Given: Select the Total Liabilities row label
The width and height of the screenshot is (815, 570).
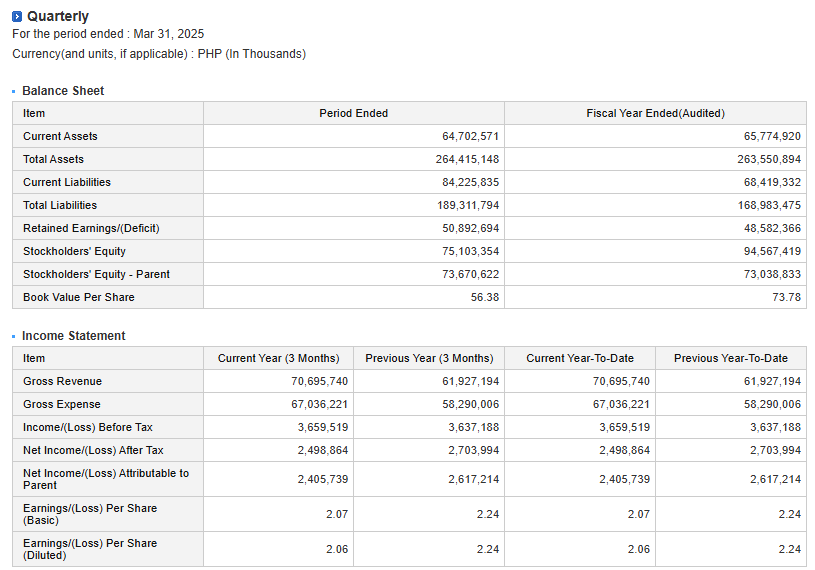Looking at the screenshot, I should [x=60, y=205].
